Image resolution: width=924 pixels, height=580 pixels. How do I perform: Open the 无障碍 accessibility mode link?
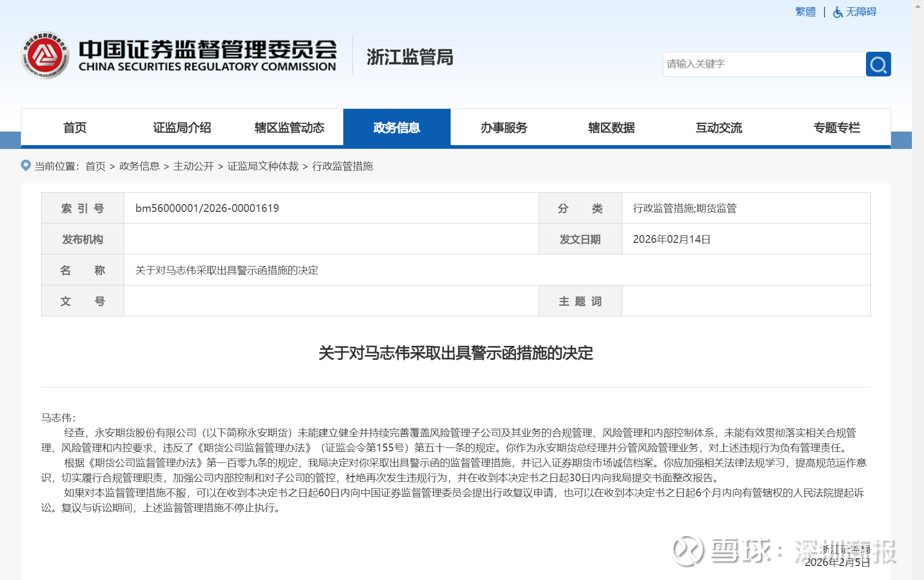[x=861, y=12]
